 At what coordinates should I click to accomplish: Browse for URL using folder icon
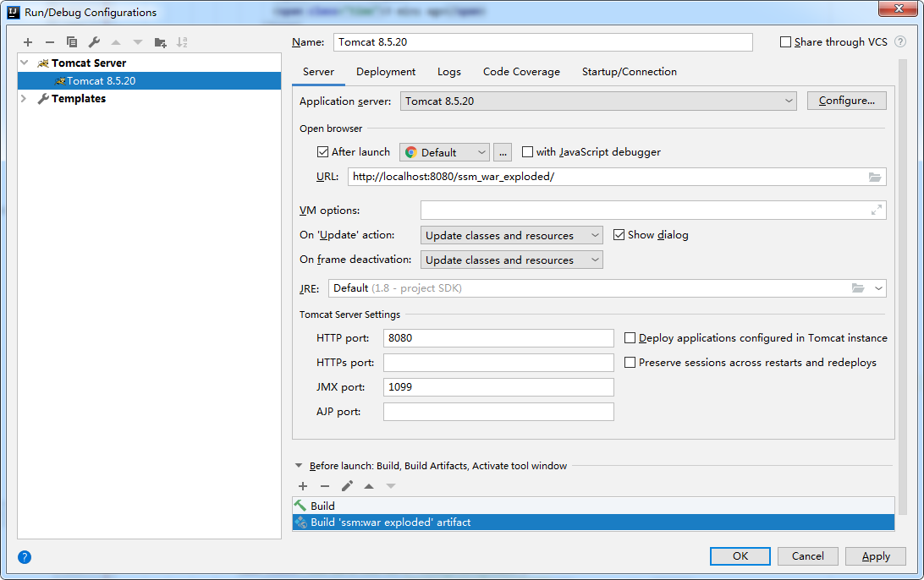[875, 177]
